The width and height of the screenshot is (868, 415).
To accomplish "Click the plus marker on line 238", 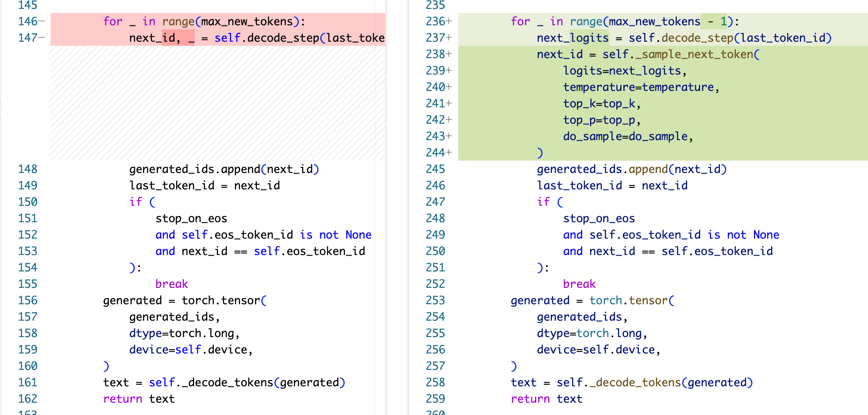I will 449,54.
